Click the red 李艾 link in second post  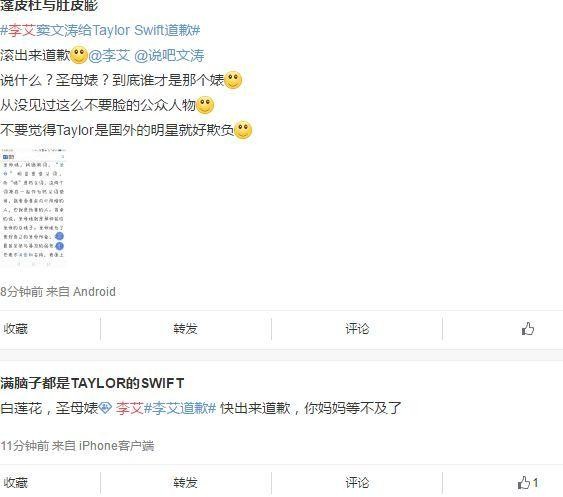tap(129, 408)
